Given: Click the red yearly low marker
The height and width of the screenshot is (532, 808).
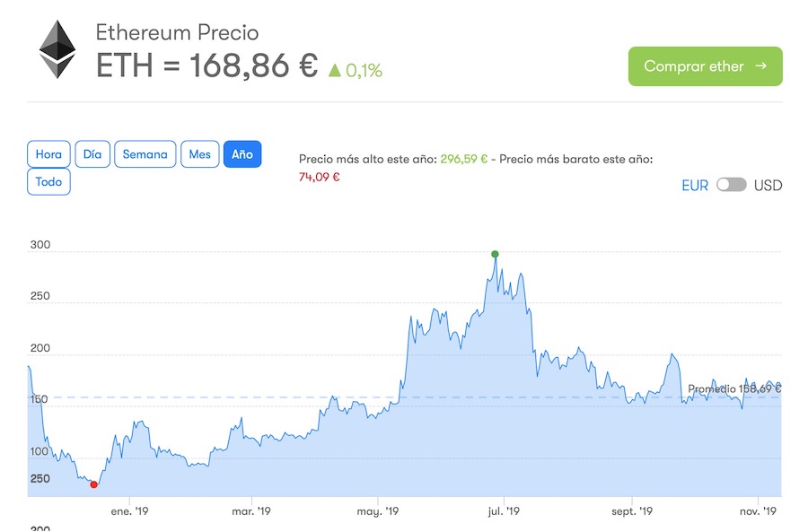Looking at the screenshot, I should pyautogui.click(x=94, y=484).
